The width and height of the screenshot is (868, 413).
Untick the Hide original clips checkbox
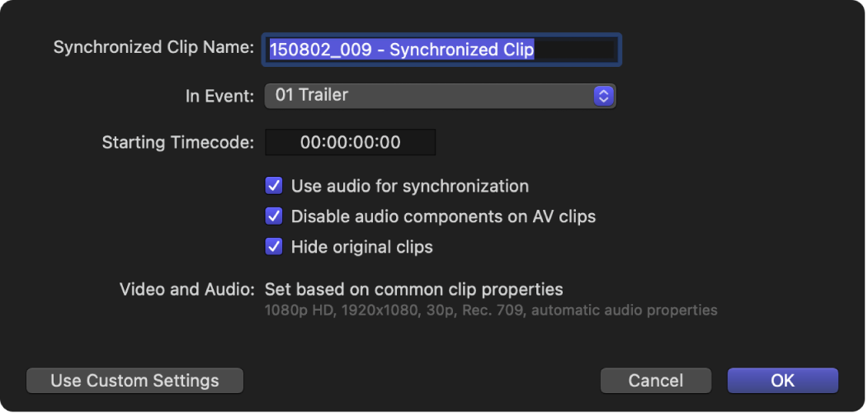[x=274, y=246]
